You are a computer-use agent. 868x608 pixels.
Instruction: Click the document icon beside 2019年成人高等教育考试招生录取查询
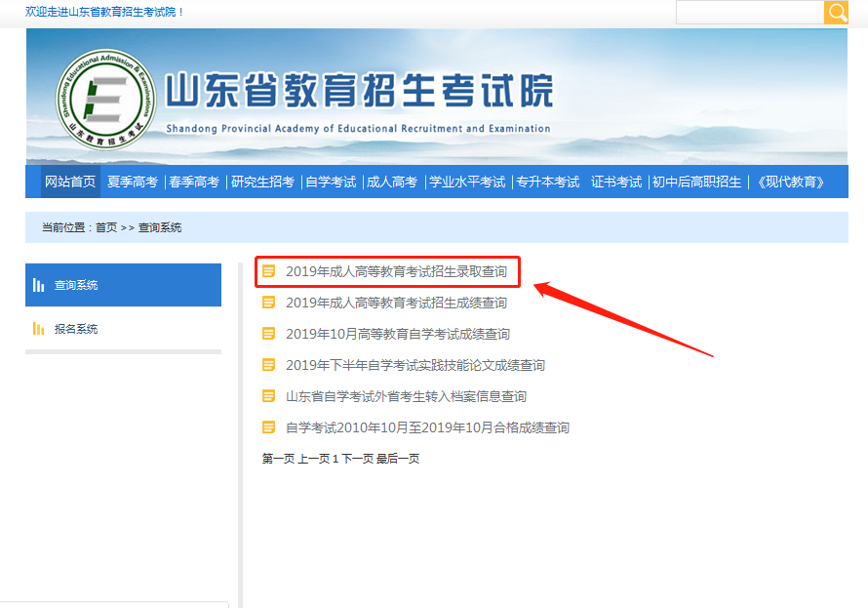point(269,271)
